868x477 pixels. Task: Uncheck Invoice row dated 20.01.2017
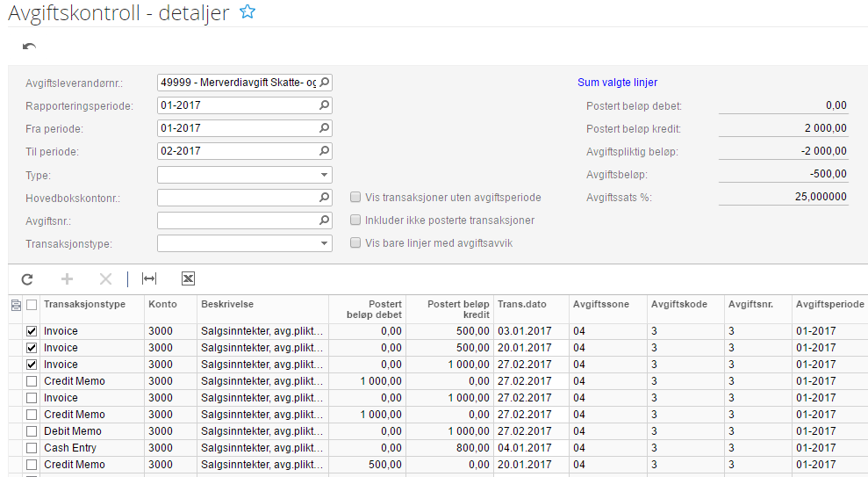coord(32,348)
